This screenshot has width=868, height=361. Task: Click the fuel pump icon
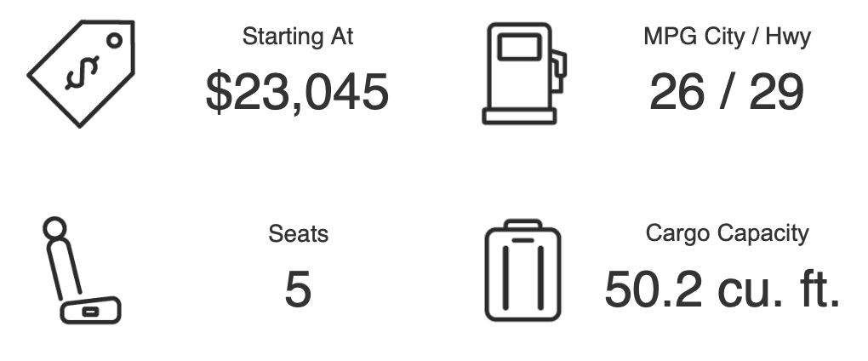(x=523, y=73)
